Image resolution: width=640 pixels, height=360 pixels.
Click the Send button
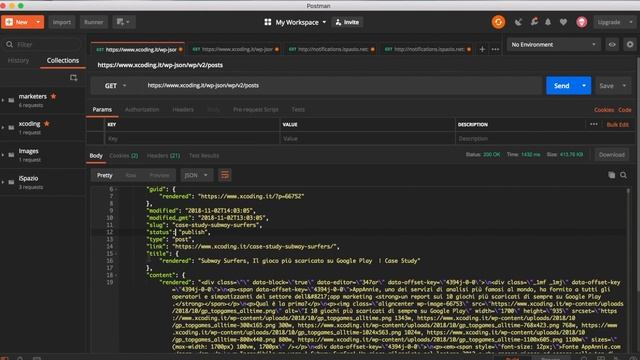pos(562,86)
